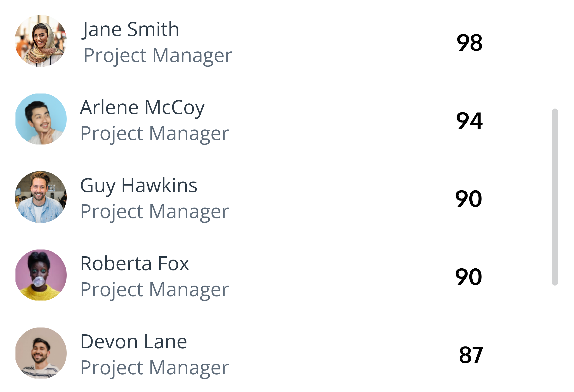574x392 pixels.
Task: Click Project Manager under Roberta Fox
Action: [x=155, y=290]
